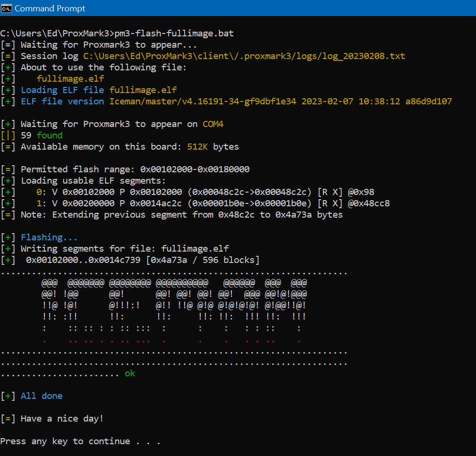Click the pm3-flash-fullimage.bat command text
The width and height of the screenshot is (476, 456).
pos(174,34)
